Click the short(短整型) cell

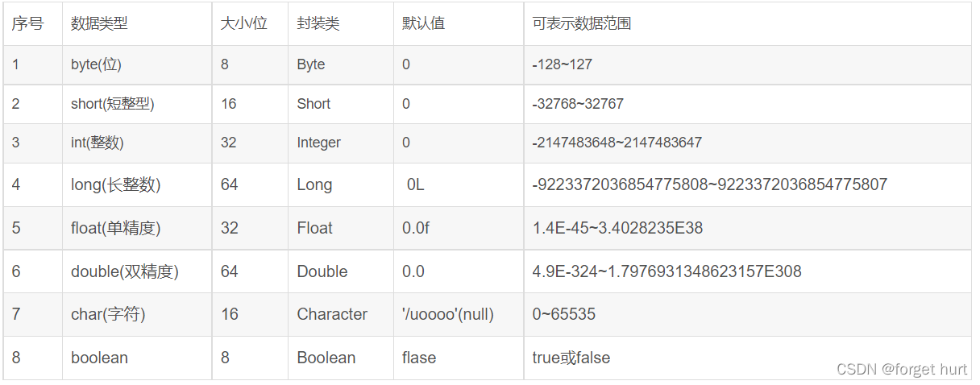click(x=137, y=104)
